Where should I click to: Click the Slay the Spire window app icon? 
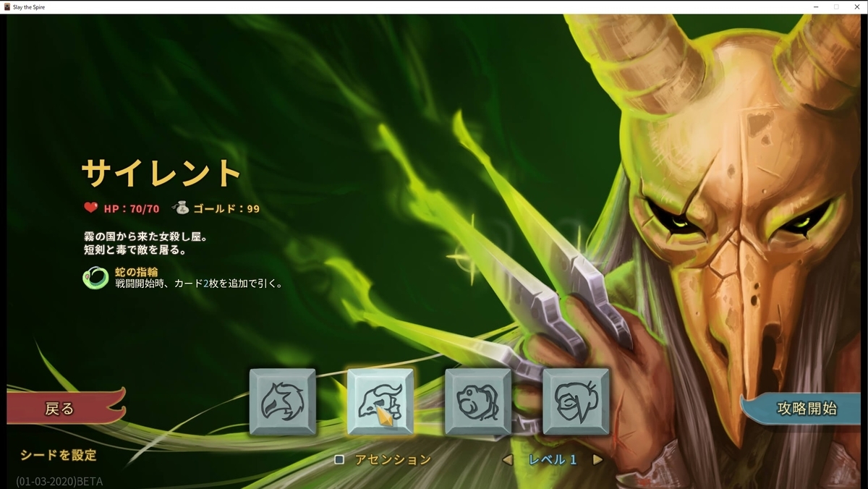pyautogui.click(x=7, y=7)
